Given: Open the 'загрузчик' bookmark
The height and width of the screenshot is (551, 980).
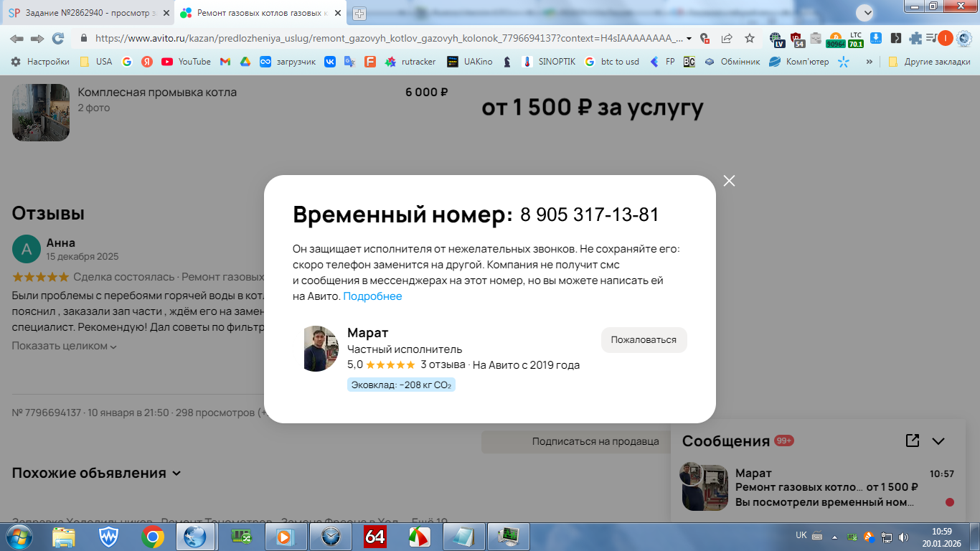Looking at the screenshot, I should coord(288,62).
